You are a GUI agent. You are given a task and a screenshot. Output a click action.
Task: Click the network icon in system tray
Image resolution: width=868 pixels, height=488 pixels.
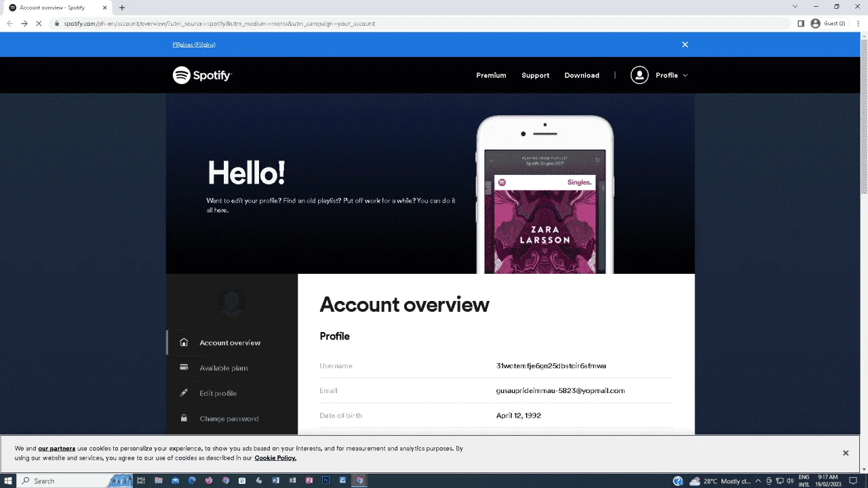pos(780,481)
